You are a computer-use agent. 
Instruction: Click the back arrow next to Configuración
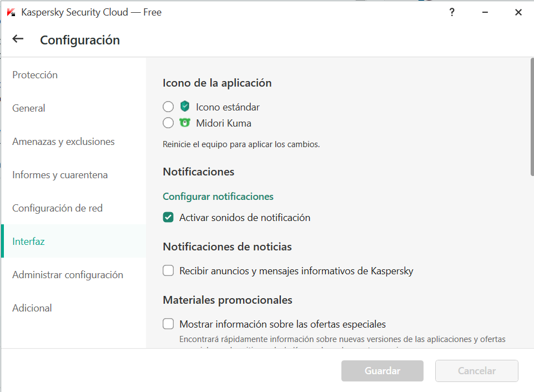coord(18,39)
